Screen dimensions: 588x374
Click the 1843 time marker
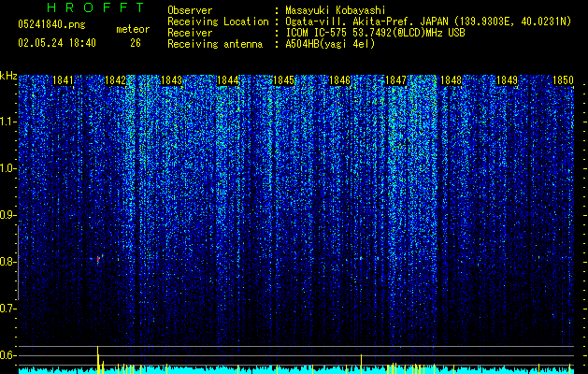click(x=171, y=80)
